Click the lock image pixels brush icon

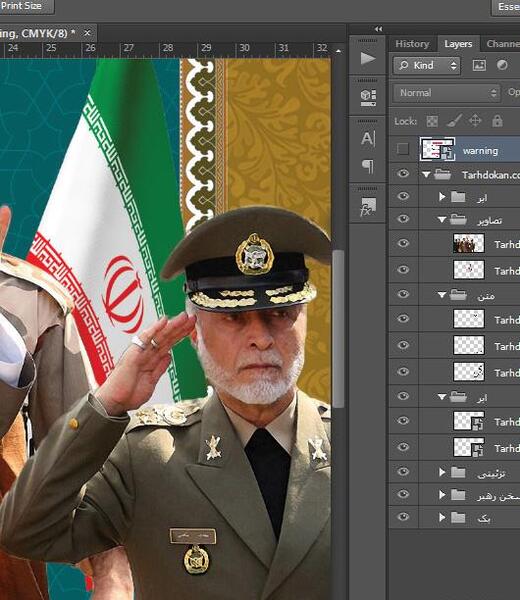[454, 121]
